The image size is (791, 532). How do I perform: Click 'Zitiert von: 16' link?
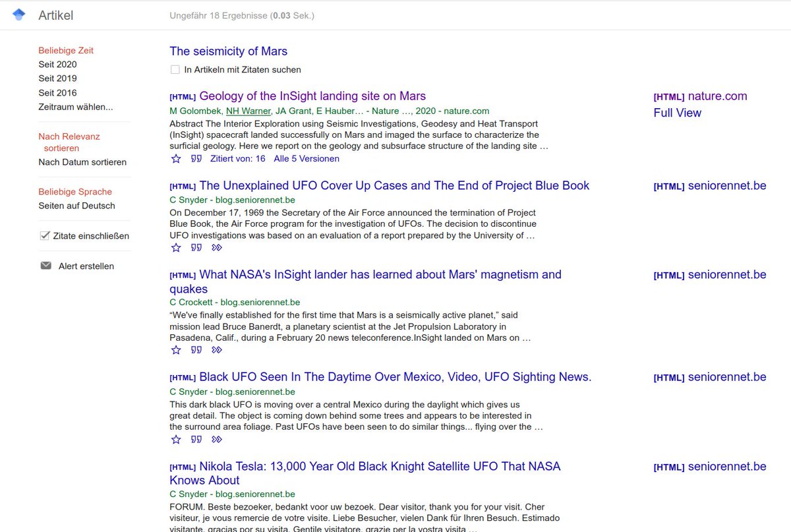pos(238,159)
